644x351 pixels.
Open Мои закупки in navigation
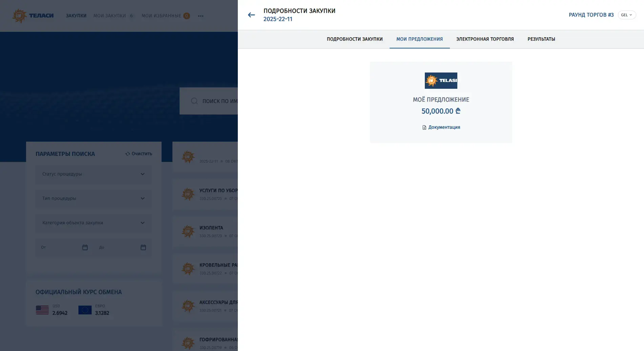pyautogui.click(x=109, y=16)
